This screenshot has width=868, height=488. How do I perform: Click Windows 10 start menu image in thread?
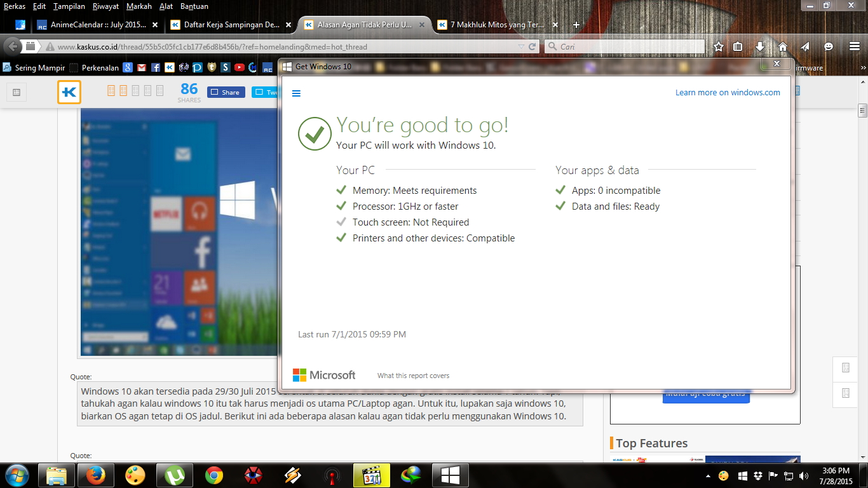click(180, 231)
